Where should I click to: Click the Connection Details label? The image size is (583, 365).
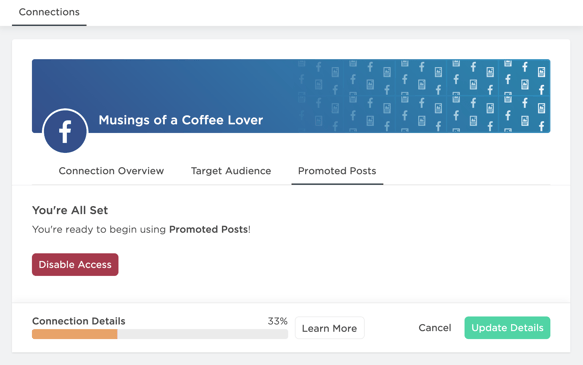click(78, 321)
